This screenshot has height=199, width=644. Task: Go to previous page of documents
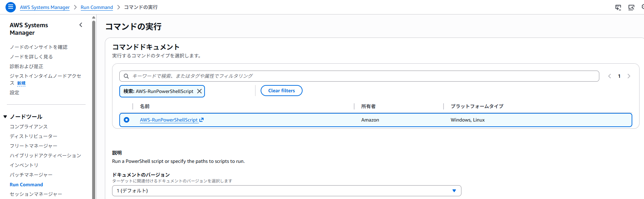(610, 76)
